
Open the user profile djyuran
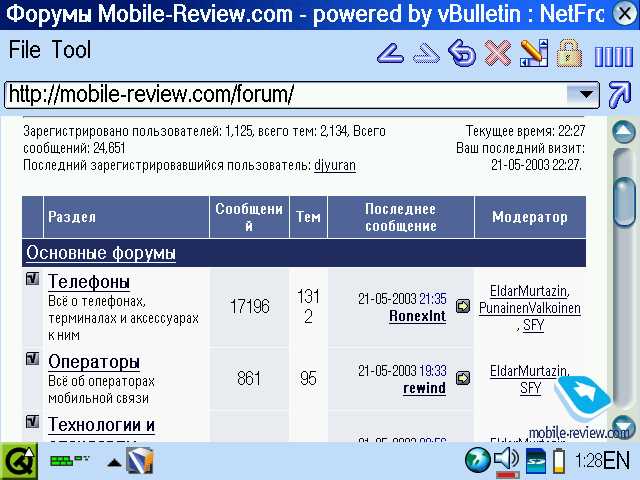tap(335, 165)
